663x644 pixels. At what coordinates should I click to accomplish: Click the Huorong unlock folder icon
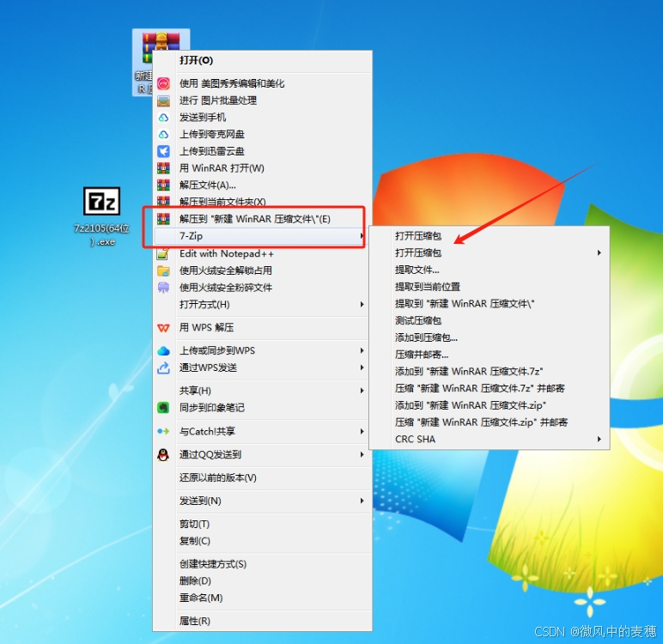pyautogui.click(x=164, y=270)
